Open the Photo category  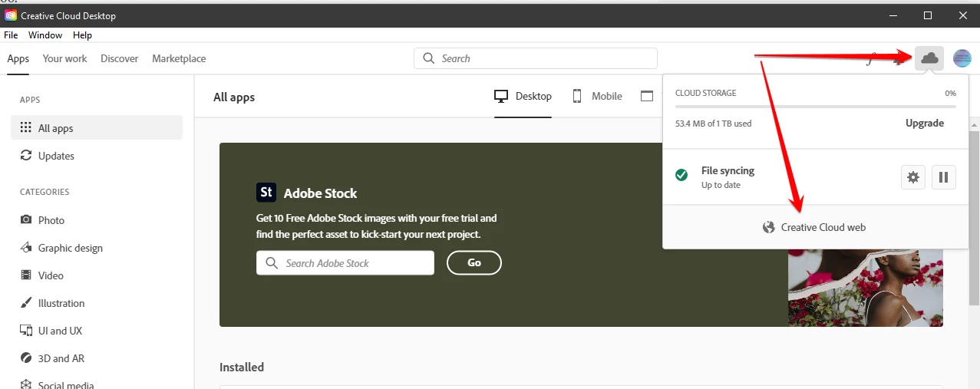[x=97, y=220]
